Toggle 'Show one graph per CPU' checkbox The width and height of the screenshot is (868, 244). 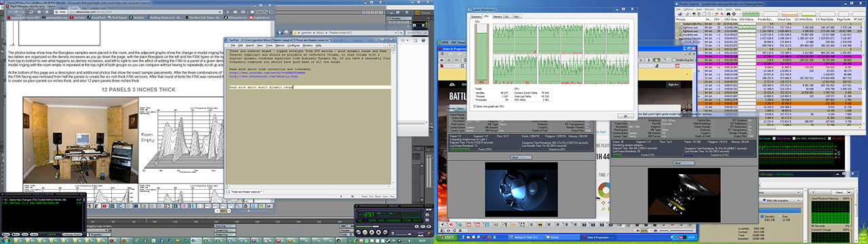coord(475,106)
